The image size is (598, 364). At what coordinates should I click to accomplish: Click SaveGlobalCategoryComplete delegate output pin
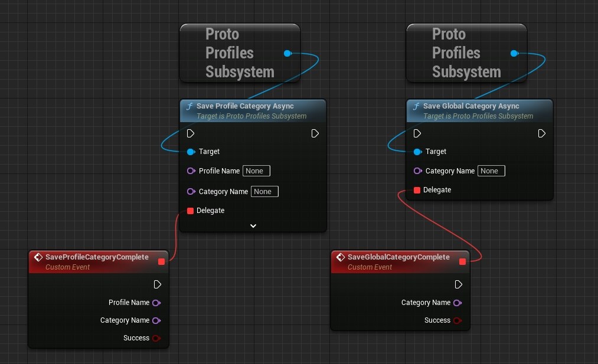[462, 261]
